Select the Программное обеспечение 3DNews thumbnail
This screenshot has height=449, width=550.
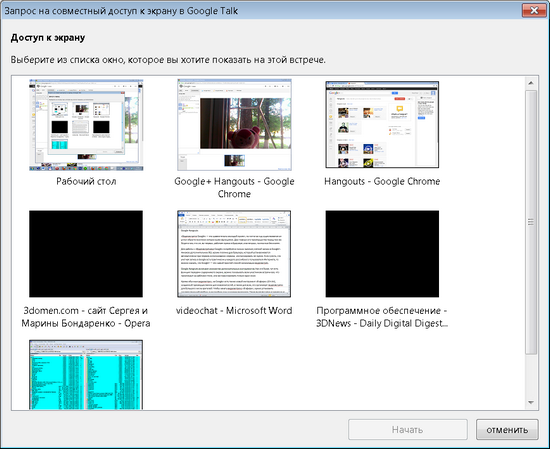pos(382,254)
